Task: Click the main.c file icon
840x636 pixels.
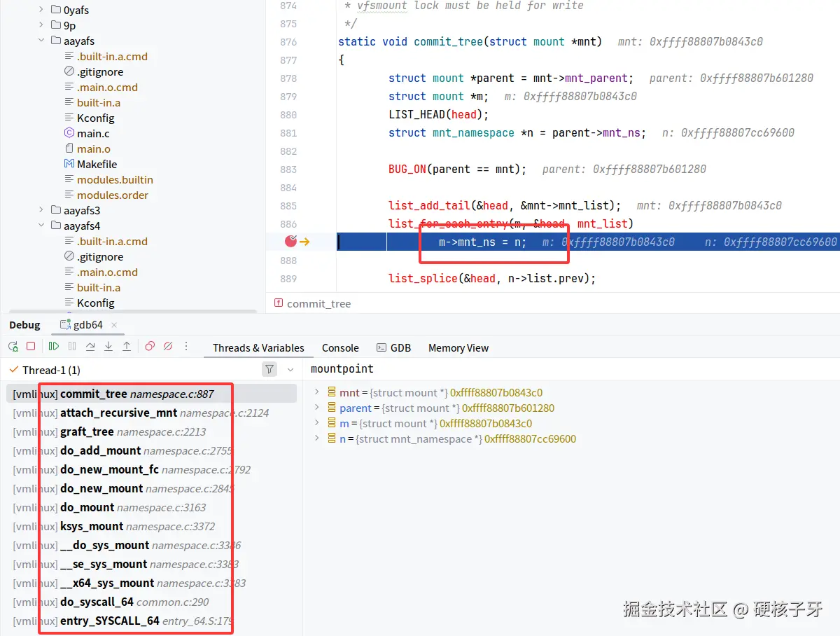Action: tap(69, 133)
